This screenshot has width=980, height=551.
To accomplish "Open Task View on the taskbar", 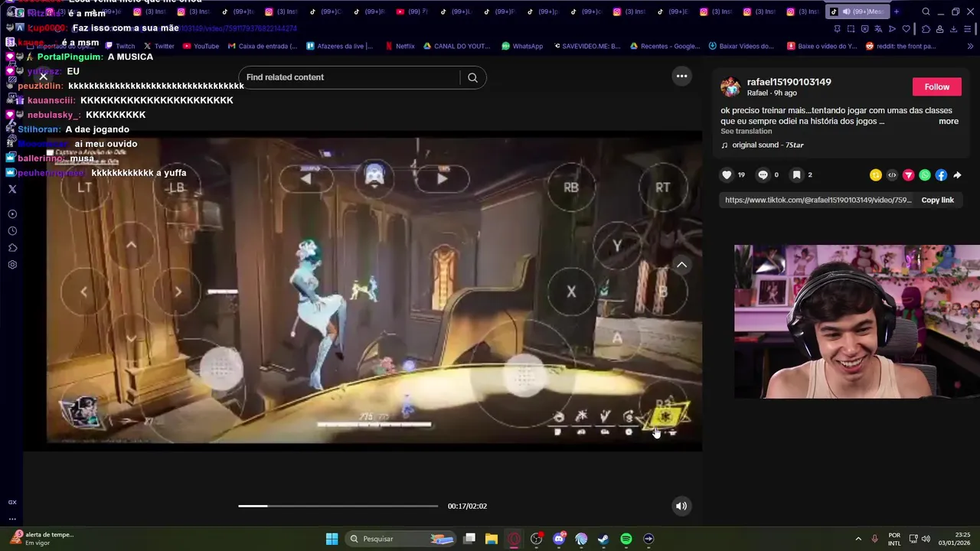I will point(469,539).
